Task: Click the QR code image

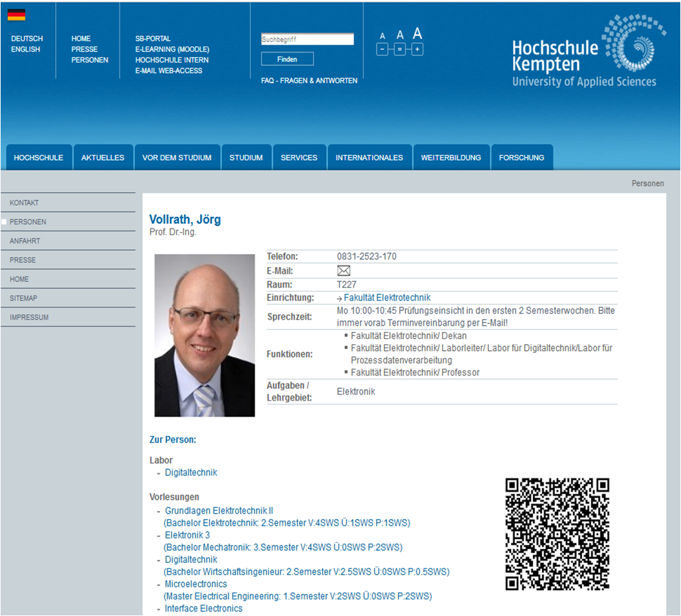Action: pos(557,534)
